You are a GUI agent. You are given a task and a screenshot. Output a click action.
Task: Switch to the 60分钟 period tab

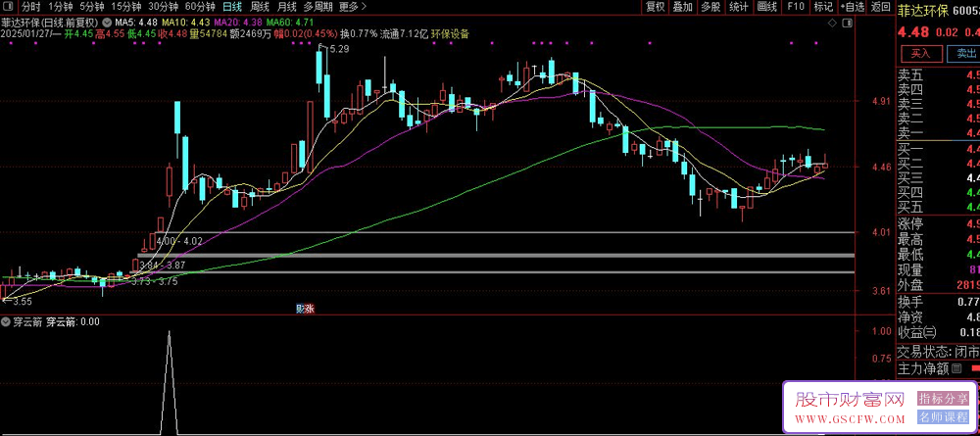pyautogui.click(x=201, y=7)
